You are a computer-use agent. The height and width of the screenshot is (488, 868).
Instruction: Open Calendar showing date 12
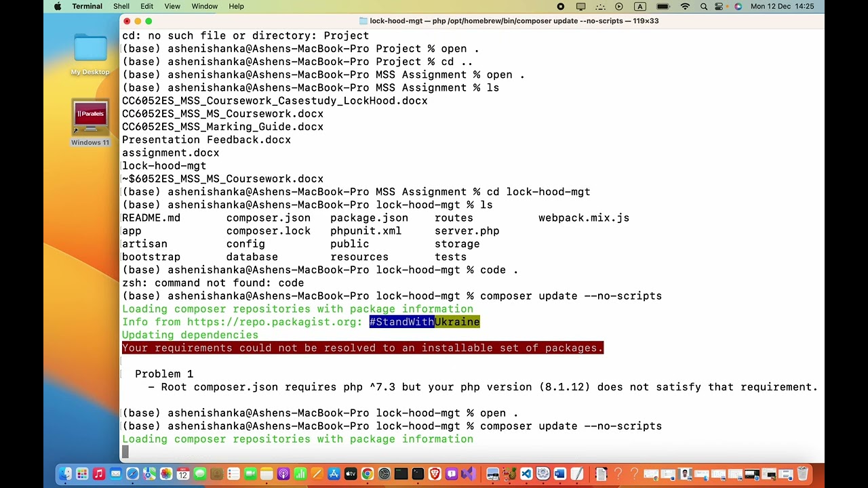(x=183, y=474)
